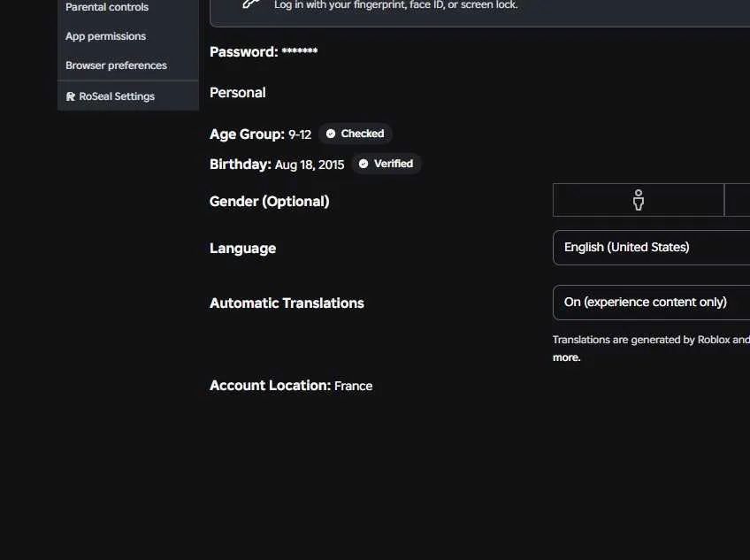
Task: Click the "more." link under translations
Action: pyautogui.click(x=566, y=357)
